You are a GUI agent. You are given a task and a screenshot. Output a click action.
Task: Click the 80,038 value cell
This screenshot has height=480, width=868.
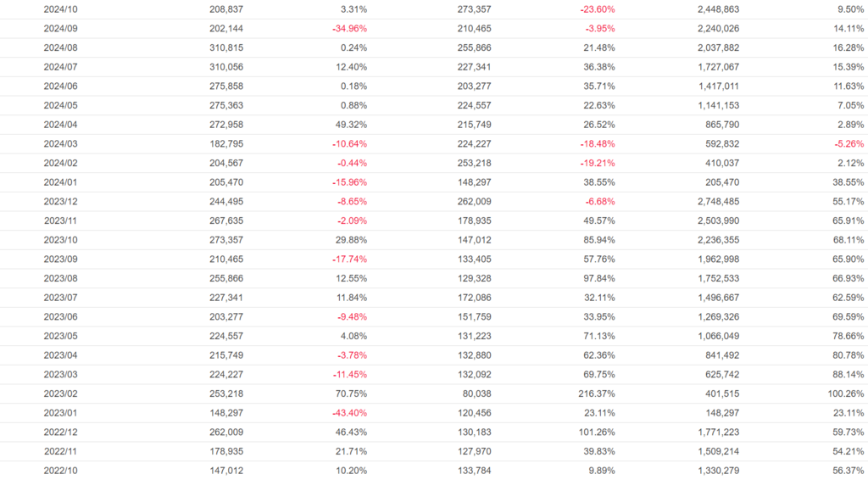[x=473, y=393]
